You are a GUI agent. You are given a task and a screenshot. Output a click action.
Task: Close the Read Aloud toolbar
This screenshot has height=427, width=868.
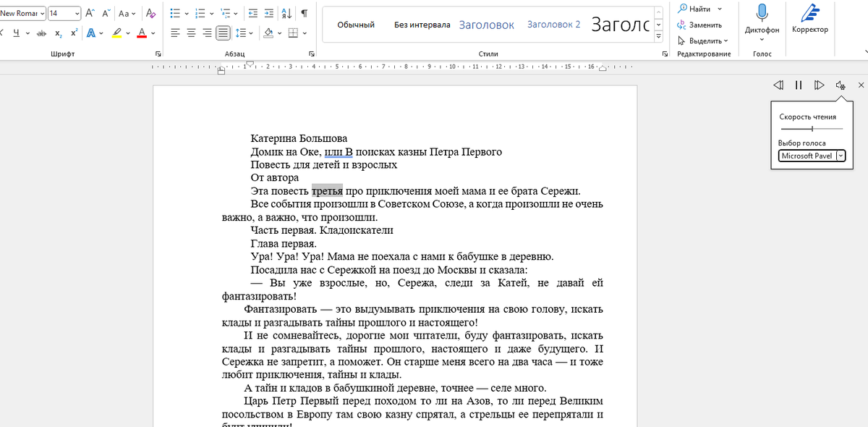tap(861, 85)
